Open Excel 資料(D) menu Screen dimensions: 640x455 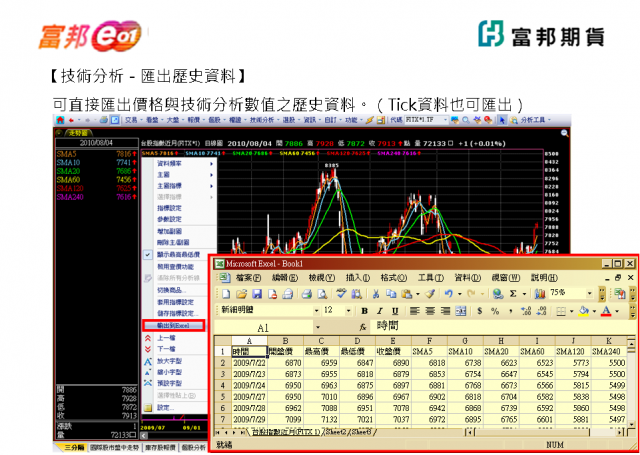(468, 277)
